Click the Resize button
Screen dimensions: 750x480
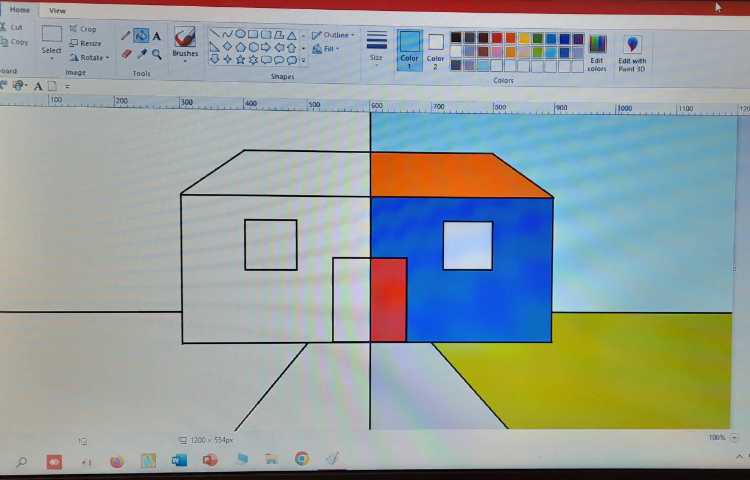coord(86,43)
